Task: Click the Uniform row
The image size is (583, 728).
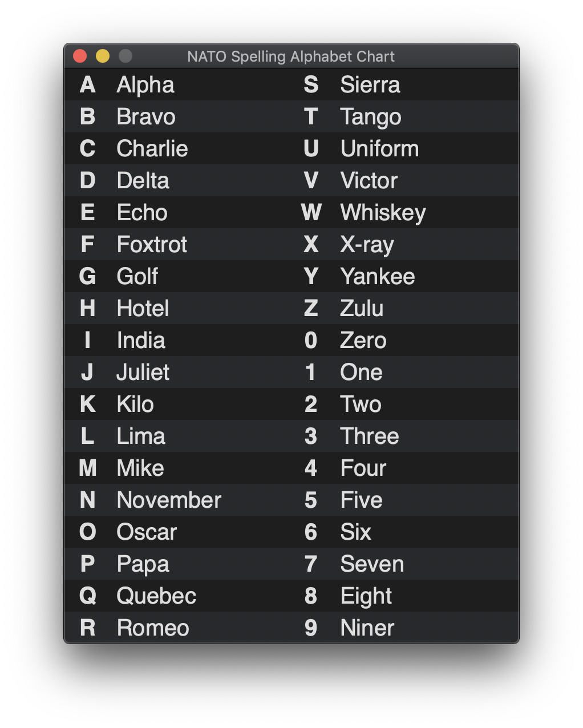Action: 379,149
